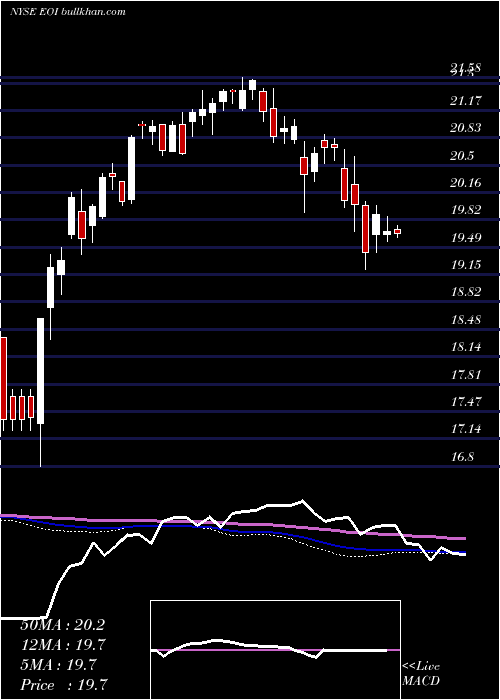The width and height of the screenshot is (500, 700).
Task: Click the 20.16 price level label
Action: coord(466,183)
